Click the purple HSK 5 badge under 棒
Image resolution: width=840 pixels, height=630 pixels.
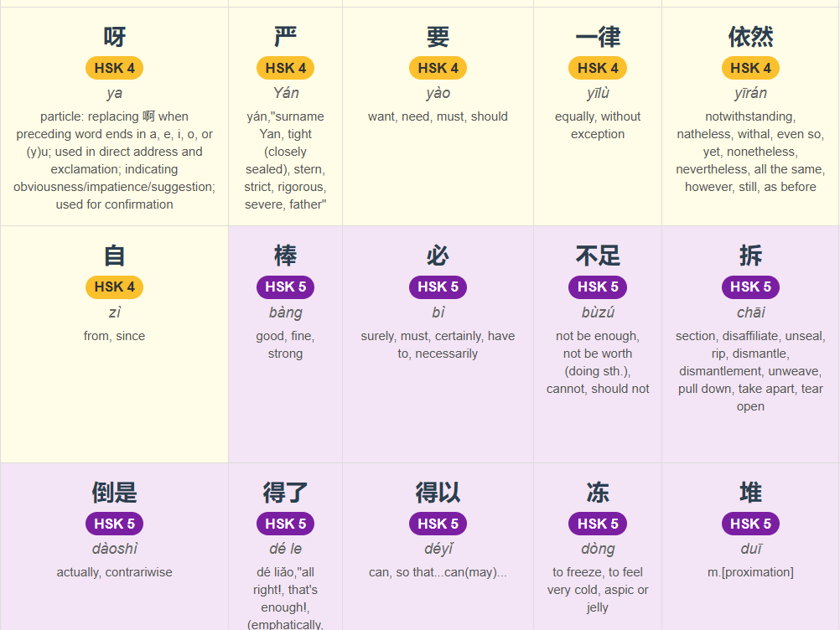(x=285, y=287)
